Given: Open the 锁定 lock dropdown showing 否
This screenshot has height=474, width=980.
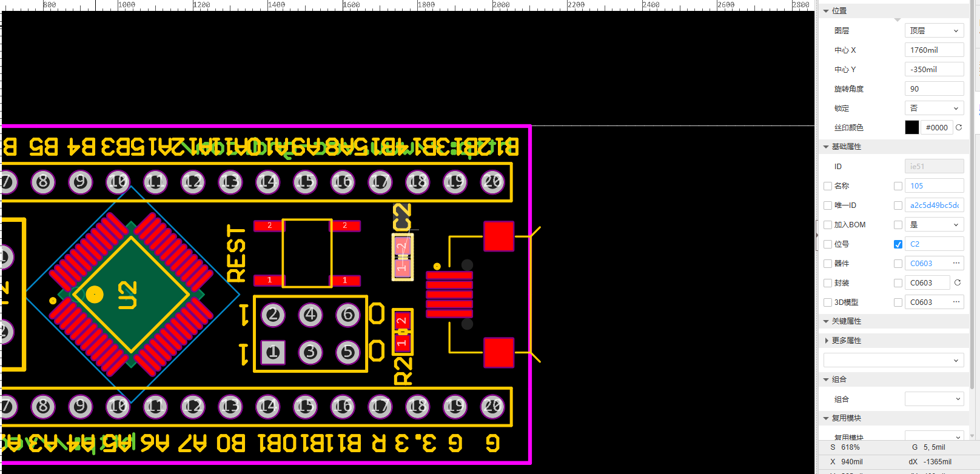Looking at the screenshot, I should [x=934, y=108].
